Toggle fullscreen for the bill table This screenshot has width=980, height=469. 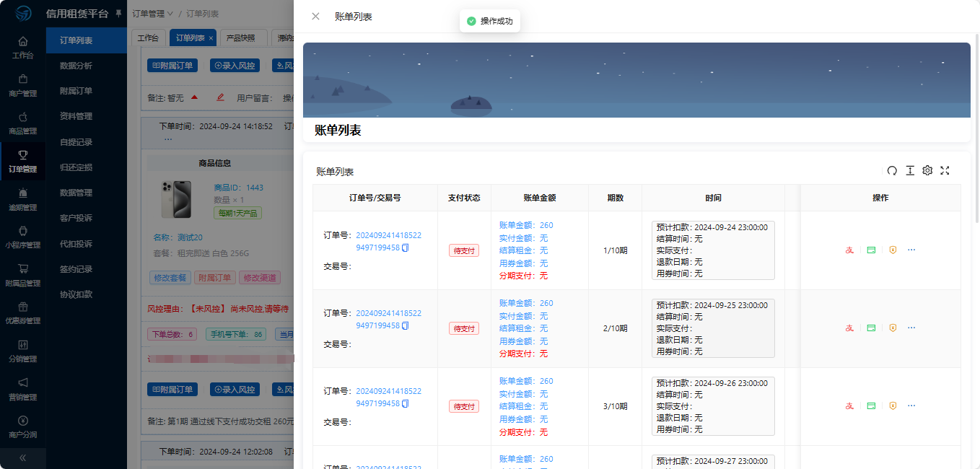(x=945, y=170)
